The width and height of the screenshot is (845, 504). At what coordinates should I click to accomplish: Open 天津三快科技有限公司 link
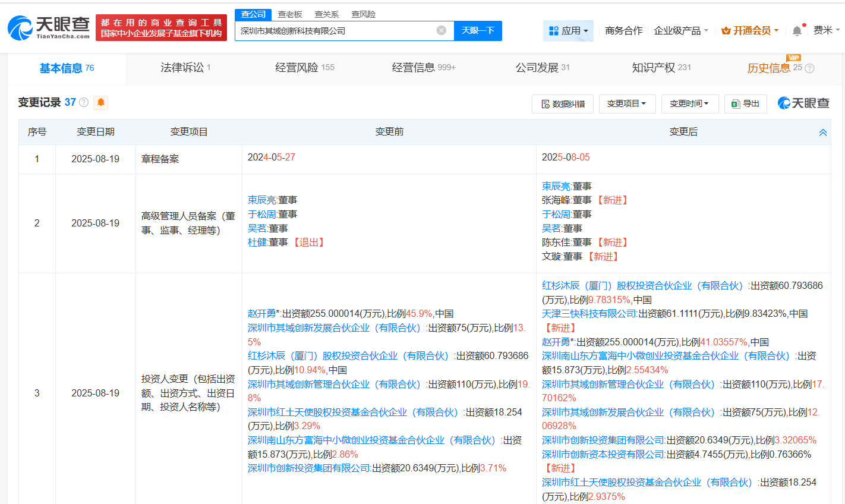click(589, 314)
